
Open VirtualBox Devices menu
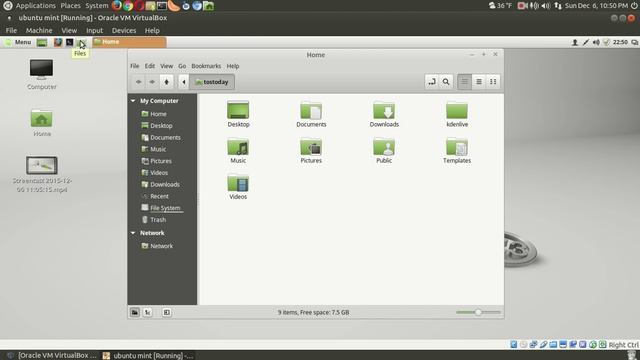click(124, 31)
